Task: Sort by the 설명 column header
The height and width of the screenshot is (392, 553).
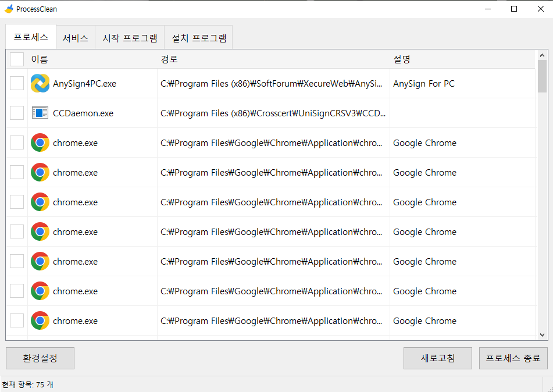Action: tap(462, 59)
